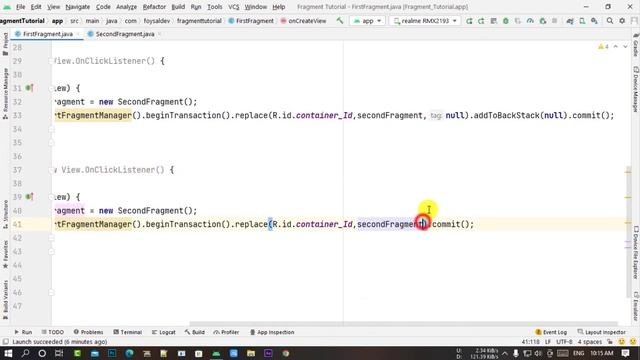
Task: Open the Windows Start menu
Action: coord(8,353)
